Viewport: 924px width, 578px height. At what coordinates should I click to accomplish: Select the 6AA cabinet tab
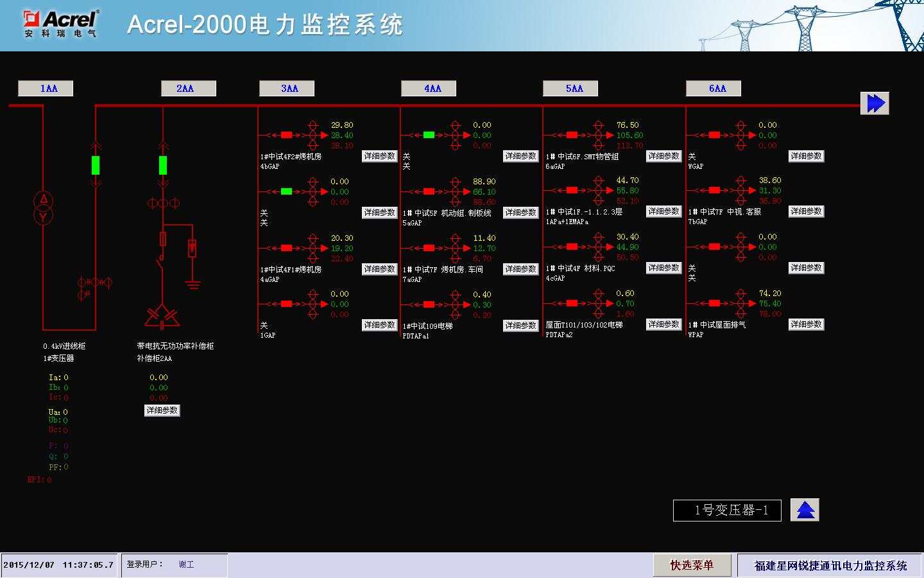point(714,89)
